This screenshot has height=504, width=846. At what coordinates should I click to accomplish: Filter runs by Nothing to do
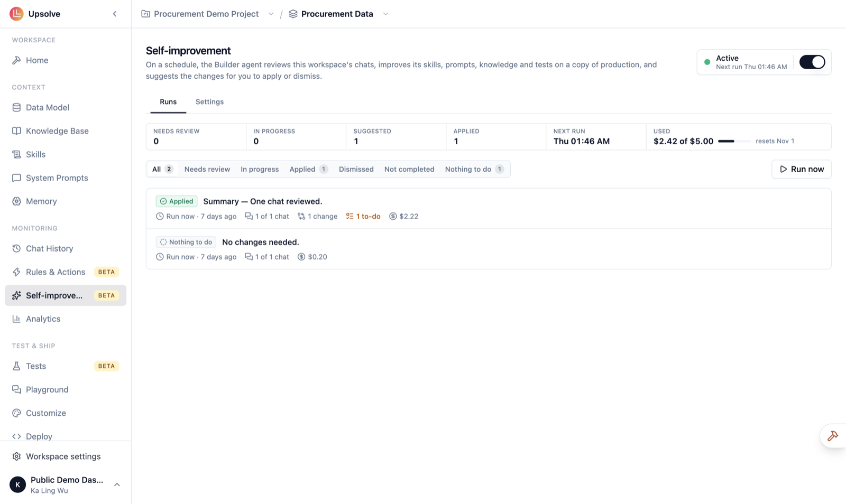point(474,169)
